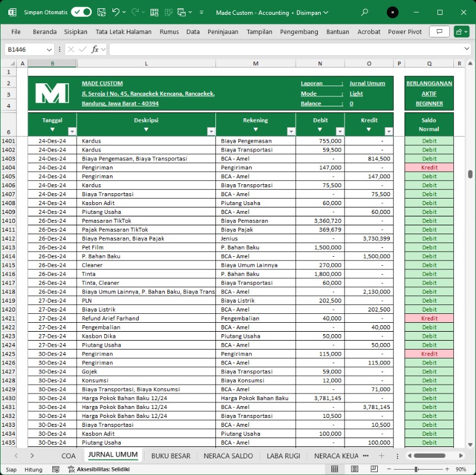Open the Sisipkan ribbon tab
The width and height of the screenshot is (476, 475).
point(76,32)
